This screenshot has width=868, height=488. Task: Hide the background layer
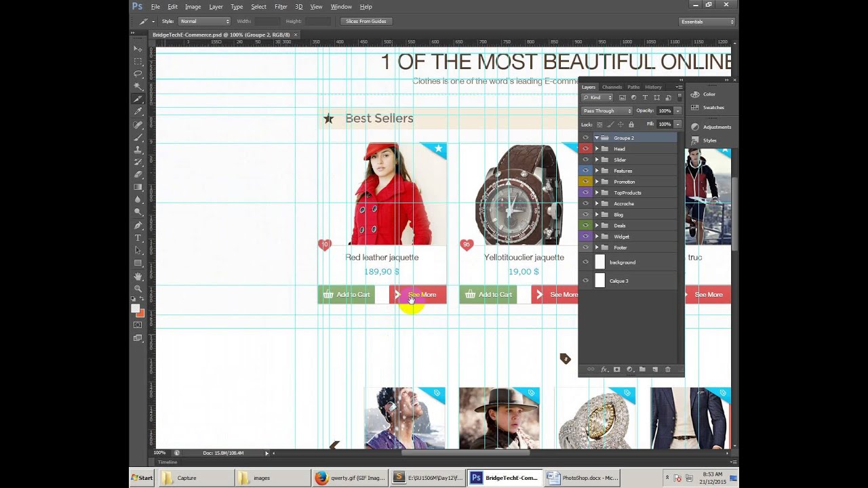pyautogui.click(x=586, y=262)
